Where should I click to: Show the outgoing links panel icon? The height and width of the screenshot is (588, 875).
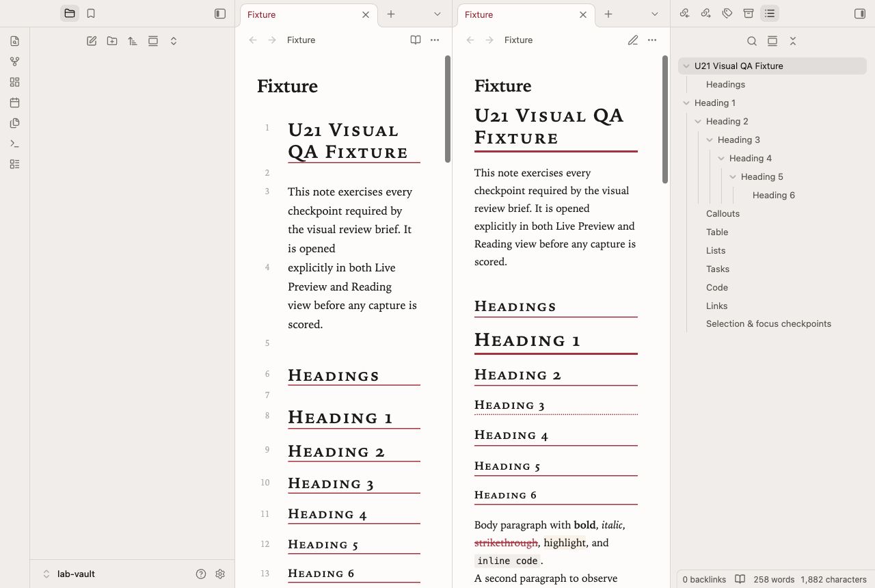coord(706,13)
